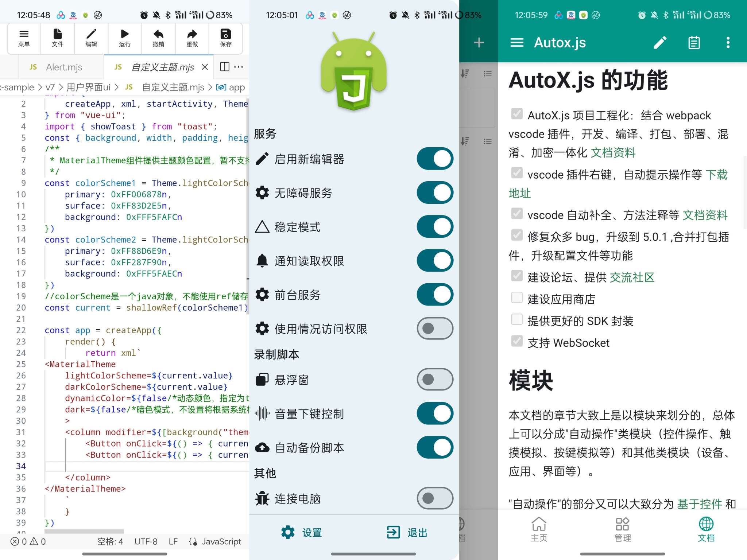Turn off 前台服务 switch
The height and width of the screenshot is (560, 747).
point(435,295)
